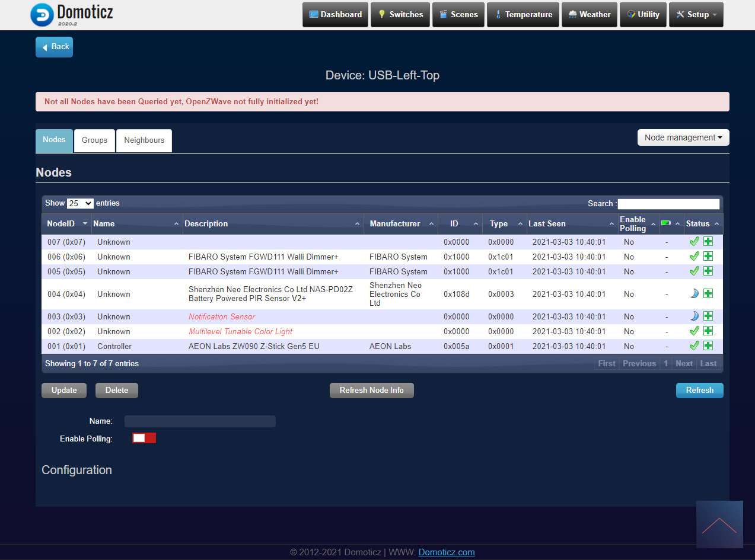Click the Domoticz logo icon
This screenshot has width=755, height=560.
(x=42, y=15)
